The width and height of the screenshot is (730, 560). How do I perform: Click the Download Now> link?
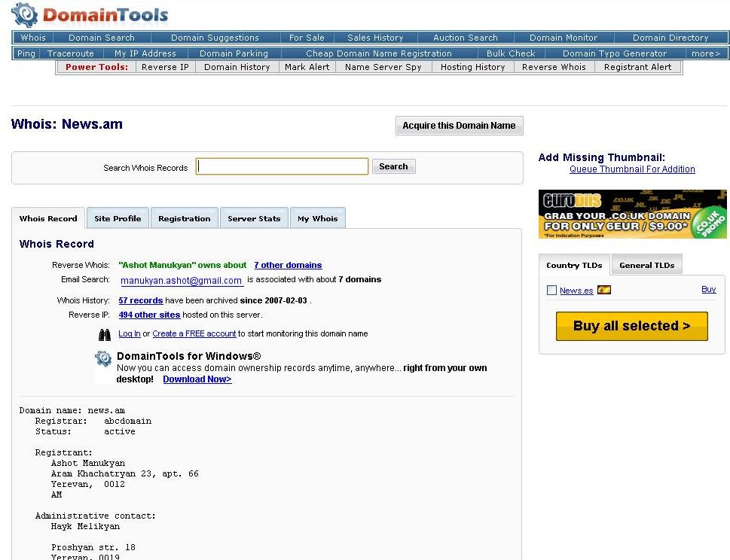pyautogui.click(x=197, y=379)
